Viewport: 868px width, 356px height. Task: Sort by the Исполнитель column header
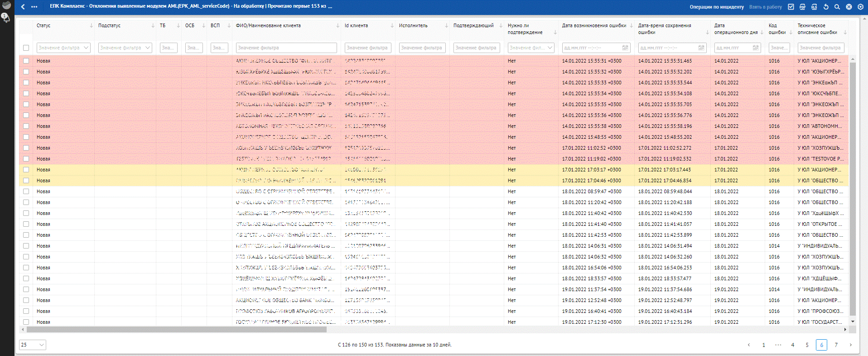click(413, 25)
